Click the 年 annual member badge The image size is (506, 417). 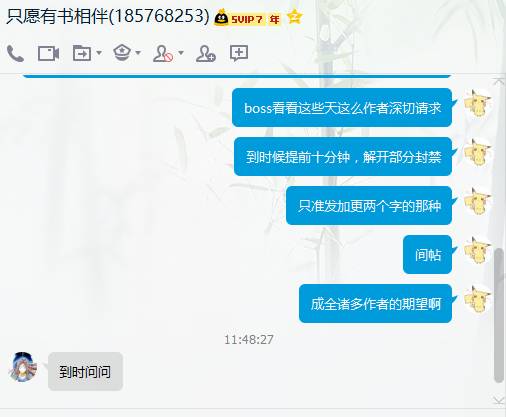click(x=274, y=19)
